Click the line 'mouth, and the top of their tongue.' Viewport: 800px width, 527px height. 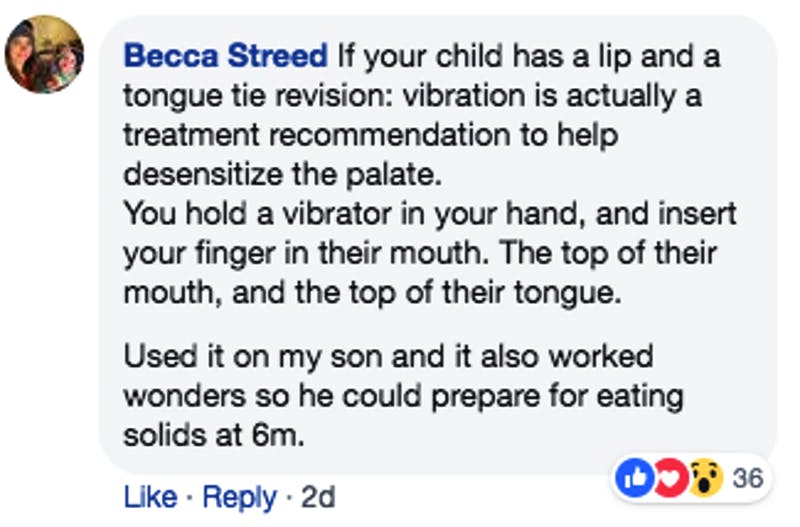pos(373,293)
